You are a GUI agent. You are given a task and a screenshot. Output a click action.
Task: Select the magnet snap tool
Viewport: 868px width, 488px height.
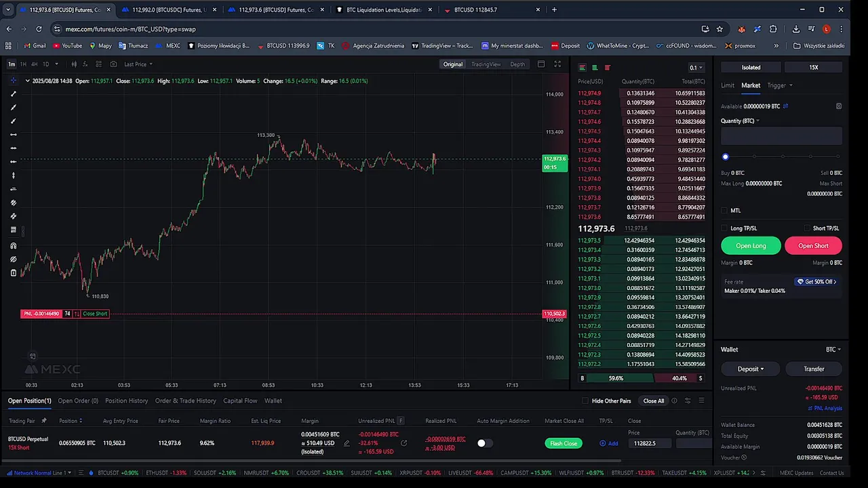point(13,245)
